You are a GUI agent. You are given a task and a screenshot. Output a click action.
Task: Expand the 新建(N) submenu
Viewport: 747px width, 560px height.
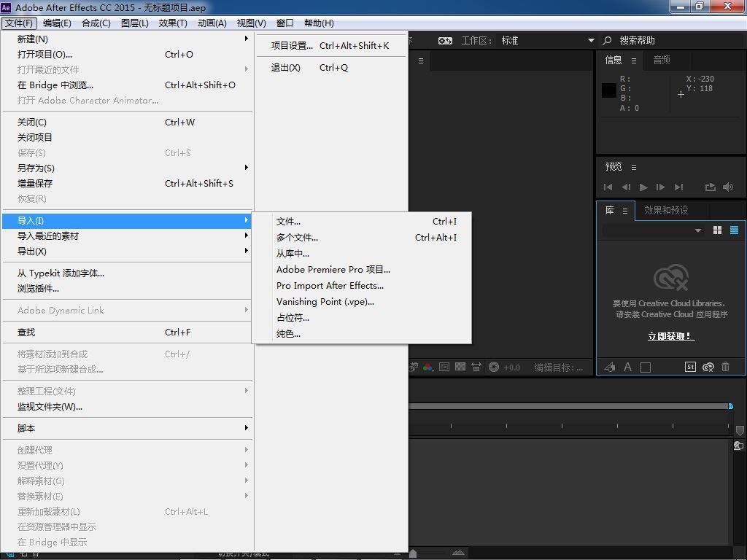(128, 39)
